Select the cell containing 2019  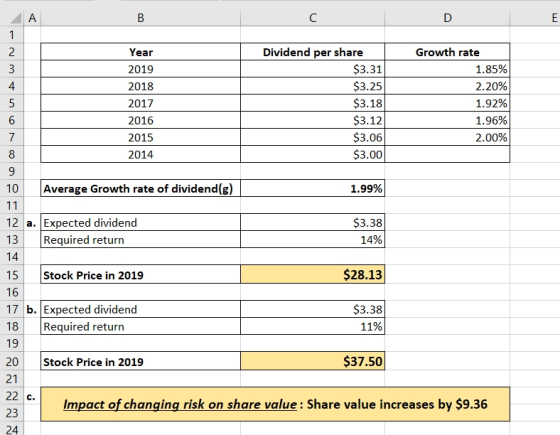pos(141,69)
